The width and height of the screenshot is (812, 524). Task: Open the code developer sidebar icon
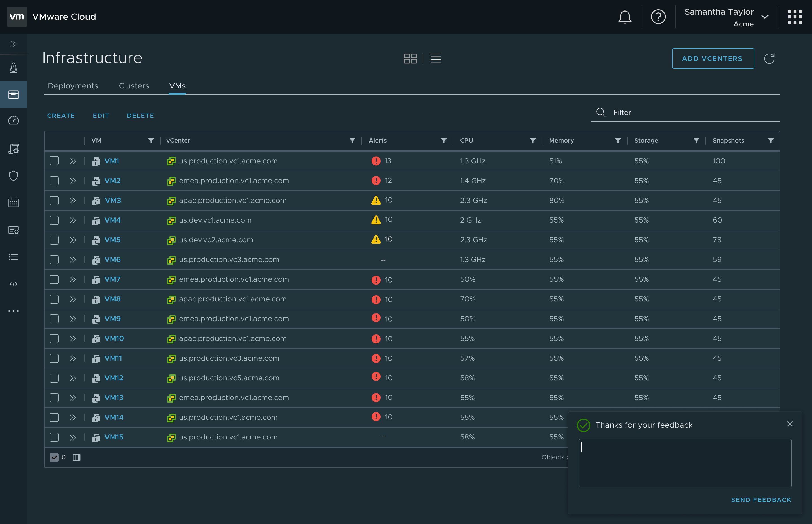[x=14, y=284]
